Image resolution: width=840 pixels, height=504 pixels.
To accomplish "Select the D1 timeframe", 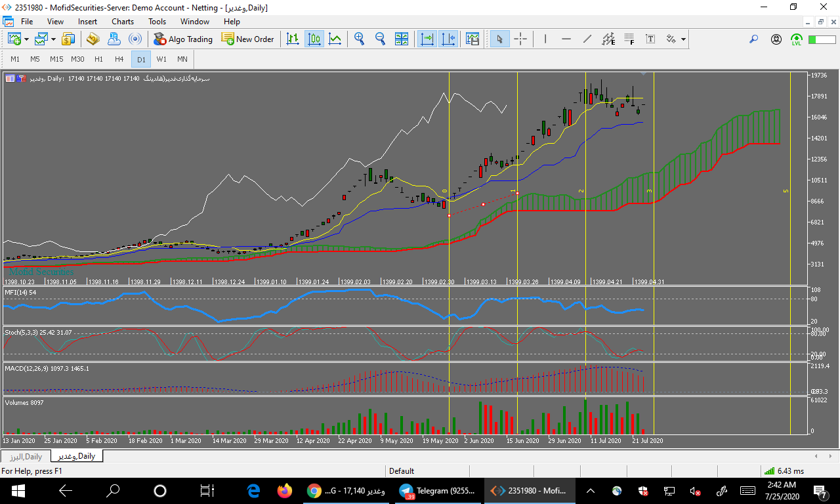I will (x=141, y=59).
